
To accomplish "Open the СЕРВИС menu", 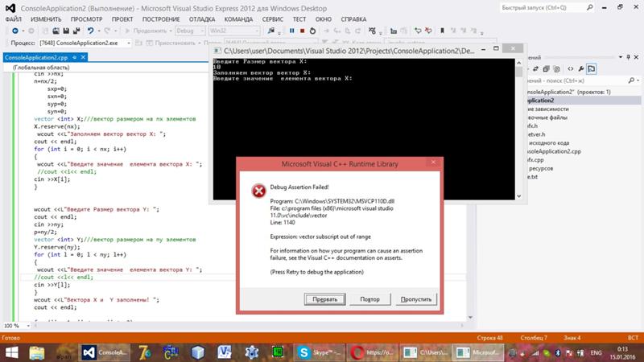I will pos(273,19).
